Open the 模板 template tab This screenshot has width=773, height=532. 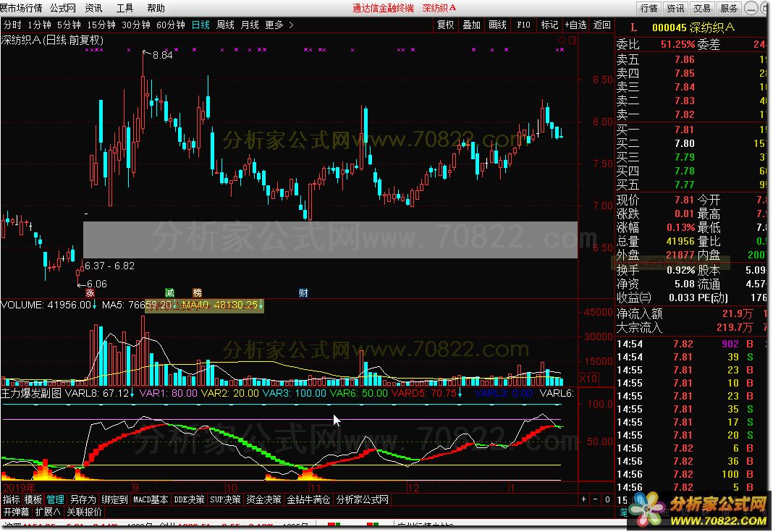click(x=33, y=499)
